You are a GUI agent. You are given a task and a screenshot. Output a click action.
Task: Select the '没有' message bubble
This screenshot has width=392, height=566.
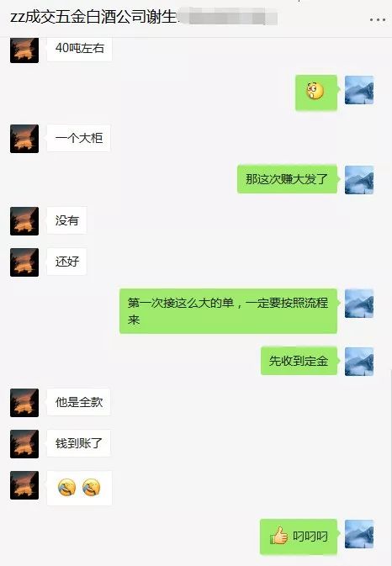coord(66,220)
